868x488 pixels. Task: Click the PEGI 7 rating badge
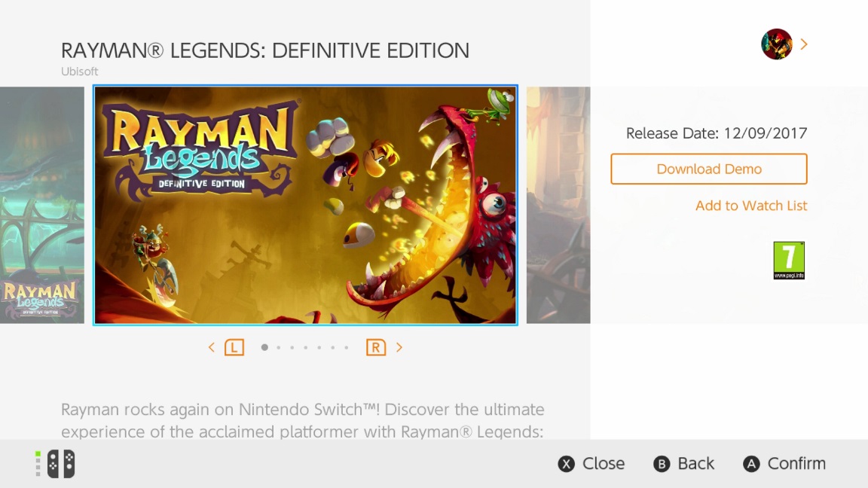tap(789, 261)
